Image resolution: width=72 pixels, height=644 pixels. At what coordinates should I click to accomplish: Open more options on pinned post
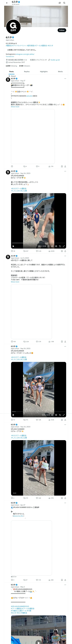(65, 78)
